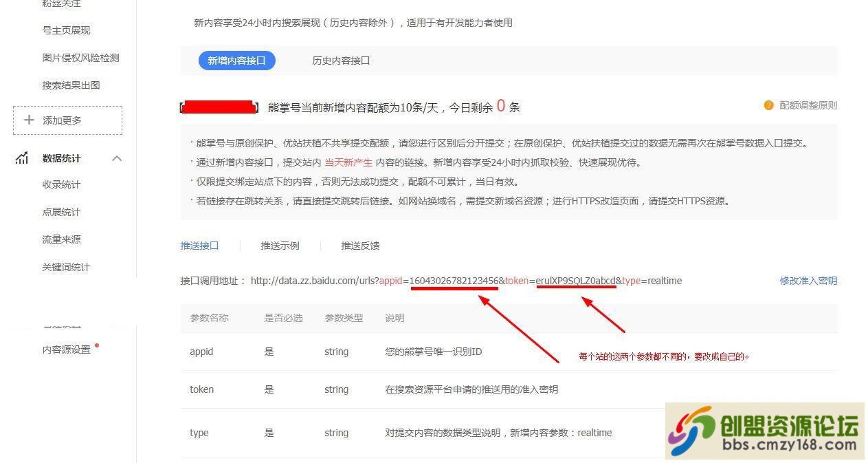Click the plus icon beside 添加更多
The width and height of the screenshot is (868, 463).
tap(29, 120)
